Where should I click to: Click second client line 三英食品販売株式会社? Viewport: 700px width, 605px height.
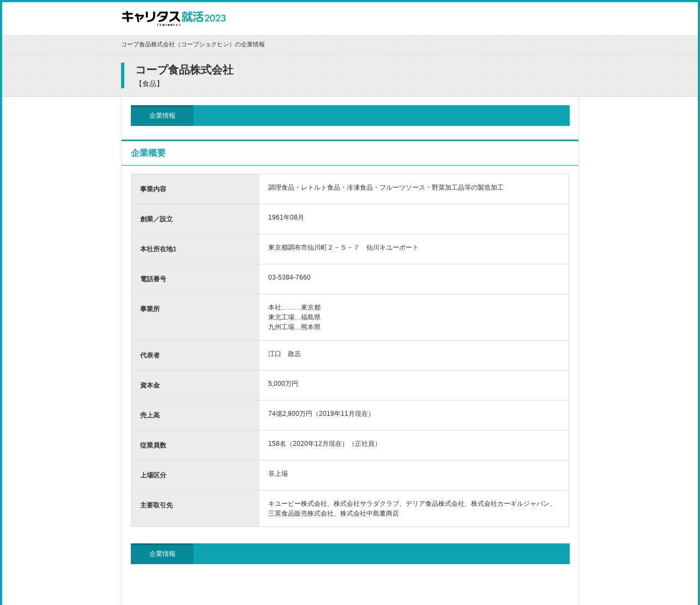coord(334,513)
